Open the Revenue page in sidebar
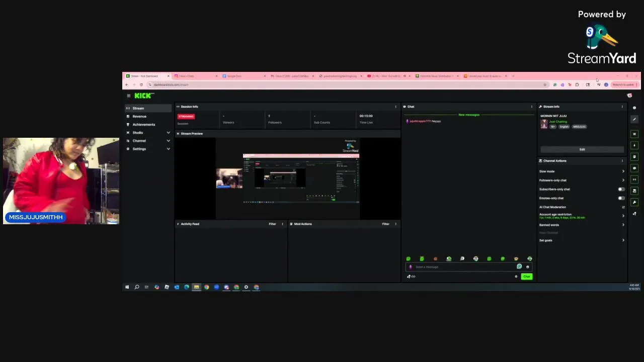The image size is (644, 362). tap(148, 116)
